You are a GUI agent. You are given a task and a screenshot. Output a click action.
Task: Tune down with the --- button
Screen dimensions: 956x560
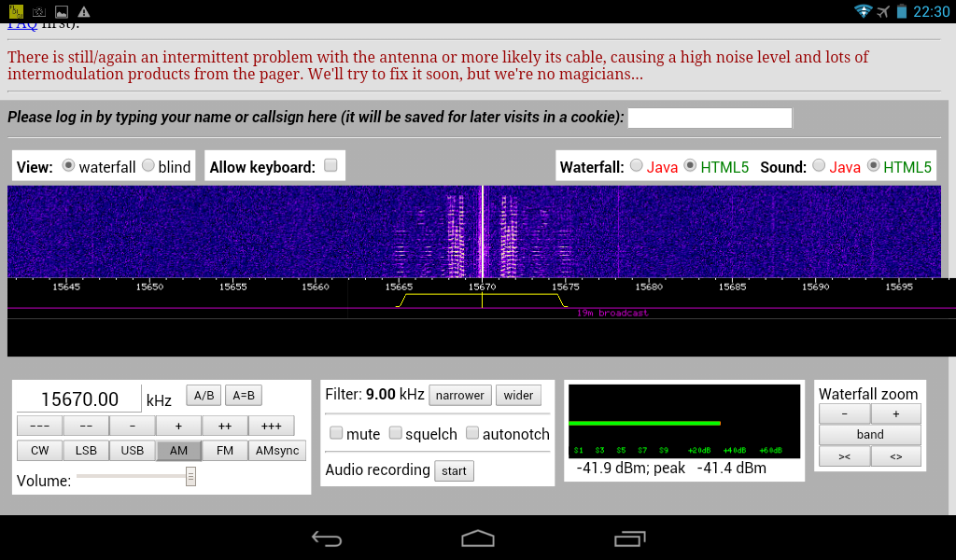(x=39, y=426)
